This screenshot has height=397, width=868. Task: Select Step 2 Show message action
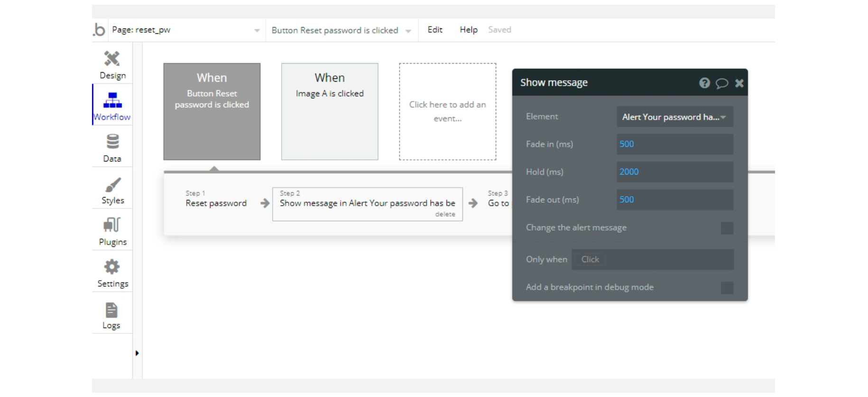point(368,203)
